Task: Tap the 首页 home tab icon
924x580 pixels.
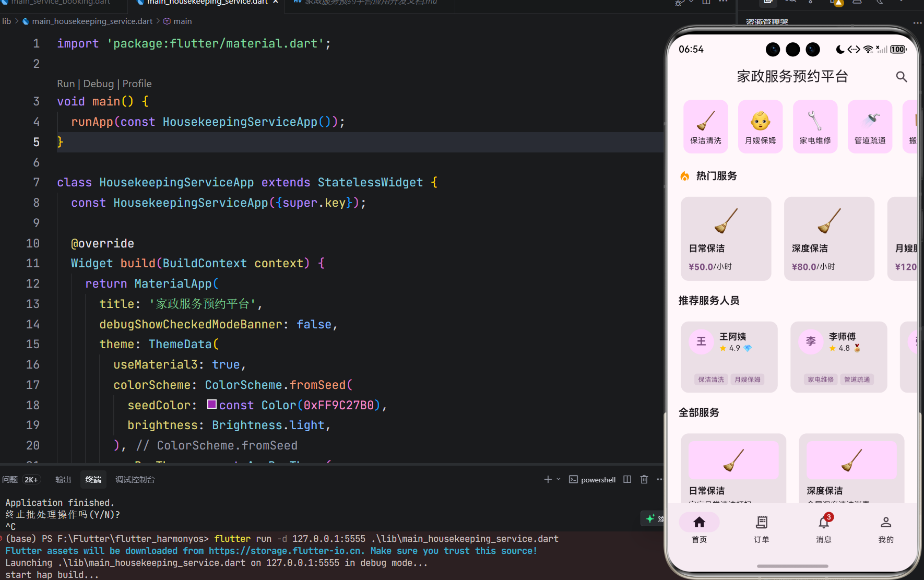Action: coord(699,522)
